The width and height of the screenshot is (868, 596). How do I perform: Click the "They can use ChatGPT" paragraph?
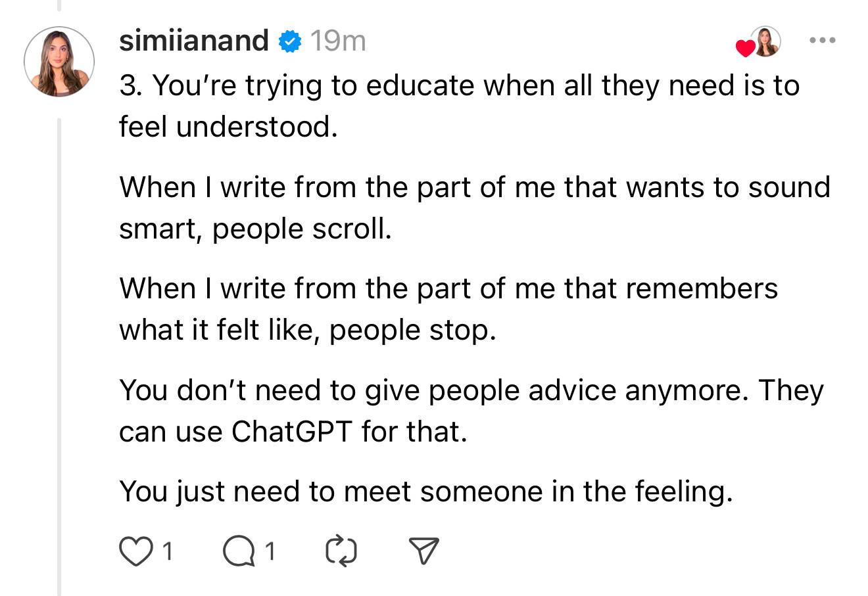tap(471, 411)
